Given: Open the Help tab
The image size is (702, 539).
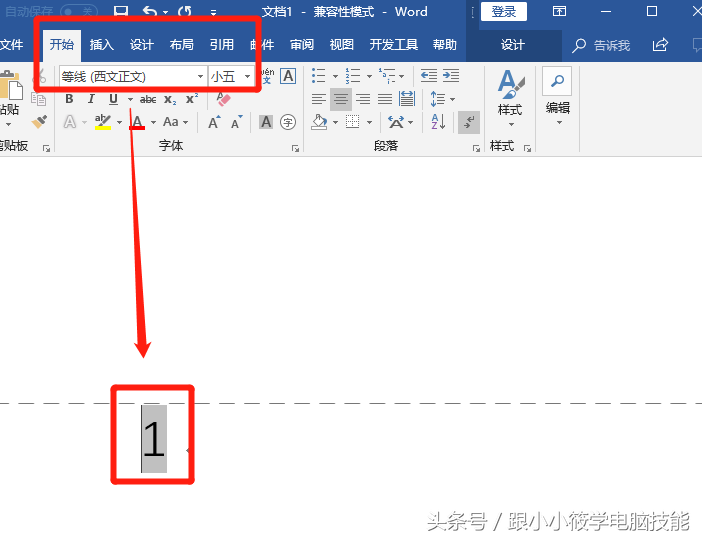Looking at the screenshot, I should (445, 45).
